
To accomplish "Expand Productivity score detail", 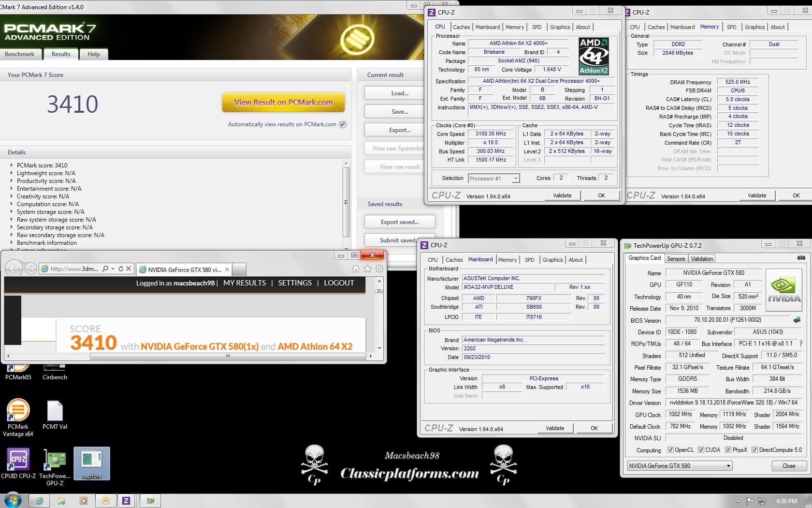I will pyautogui.click(x=12, y=180).
